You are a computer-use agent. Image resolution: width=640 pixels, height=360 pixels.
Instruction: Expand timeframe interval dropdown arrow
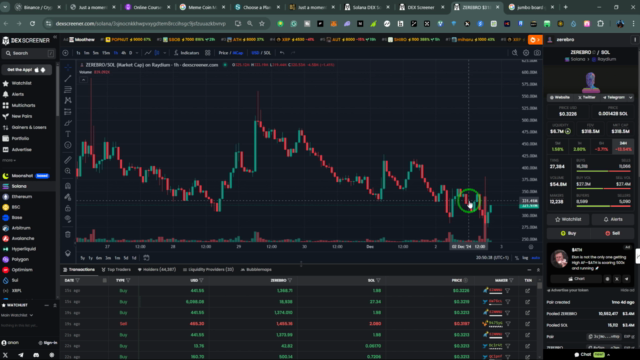point(137,53)
